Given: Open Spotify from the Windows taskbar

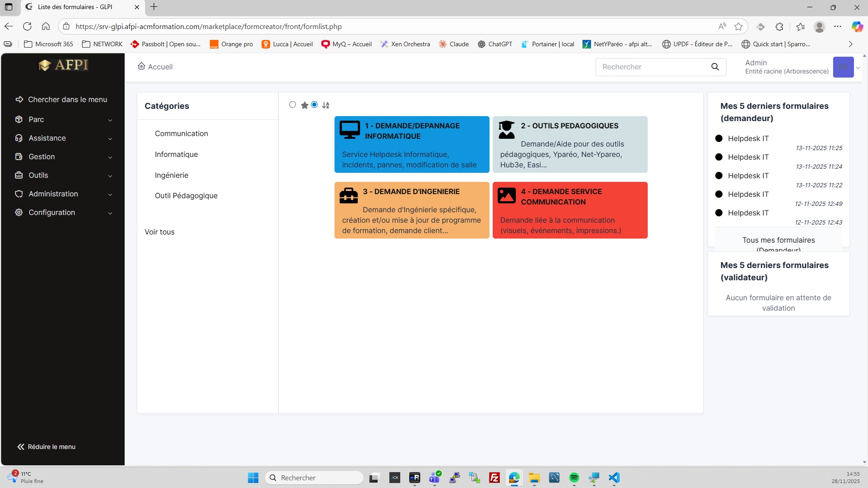Looking at the screenshot, I should (x=574, y=478).
